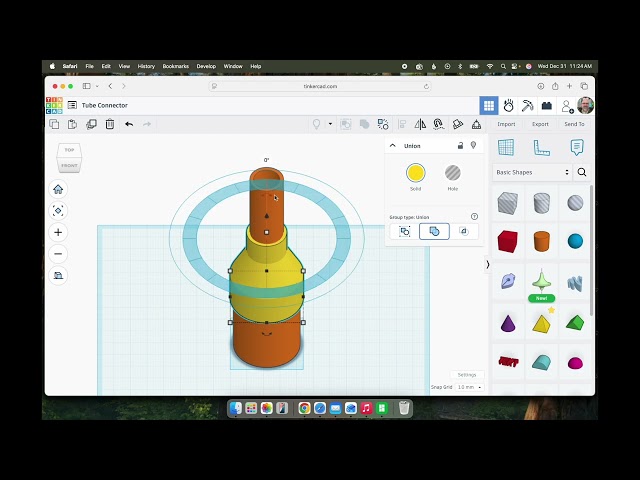Click the view cube TOP face
Viewport: 640px width, 480px height.
coord(69,150)
